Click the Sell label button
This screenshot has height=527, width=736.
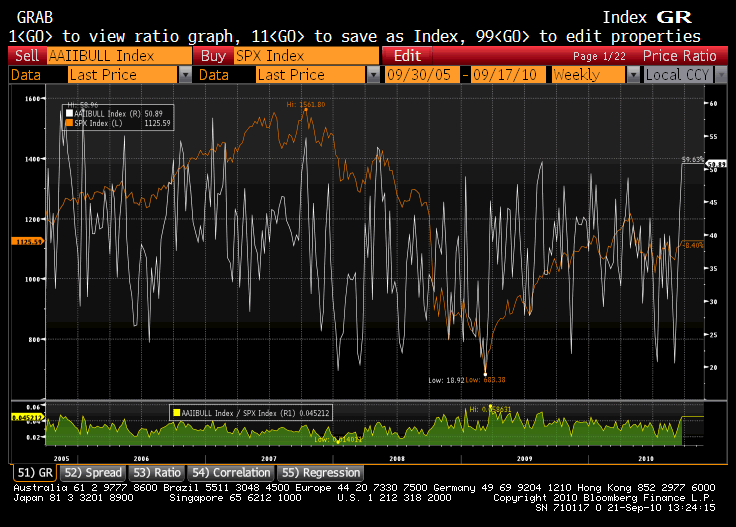[27, 56]
